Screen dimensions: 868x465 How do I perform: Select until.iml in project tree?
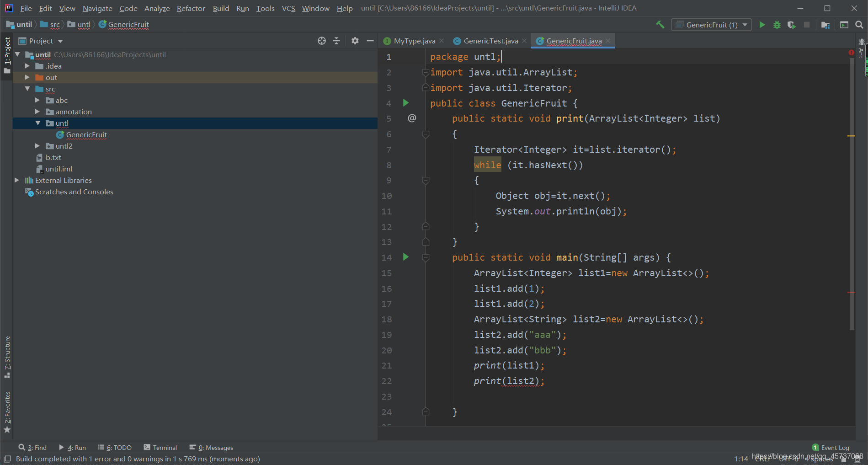pyautogui.click(x=59, y=169)
